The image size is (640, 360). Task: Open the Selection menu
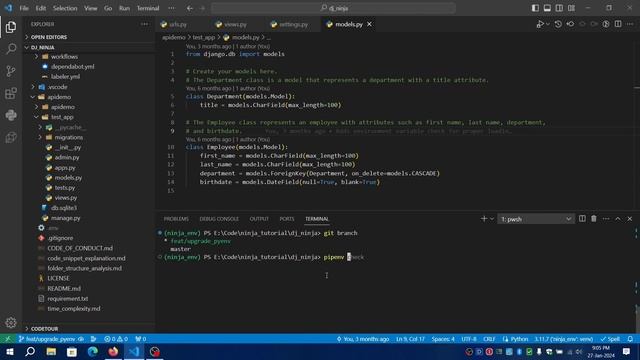tap(65, 8)
